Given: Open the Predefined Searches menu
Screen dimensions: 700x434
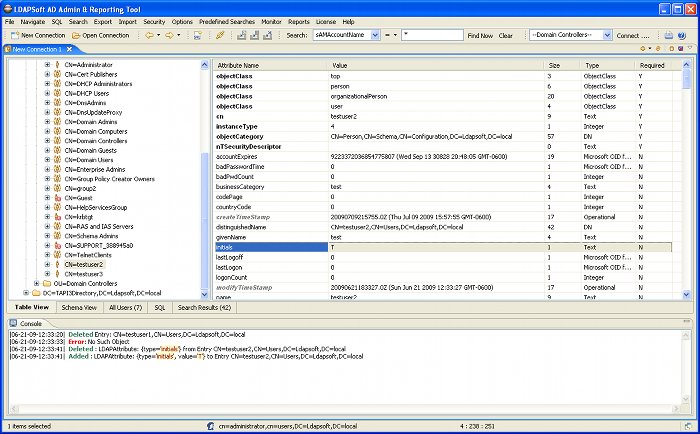Looking at the screenshot, I should (x=226, y=21).
